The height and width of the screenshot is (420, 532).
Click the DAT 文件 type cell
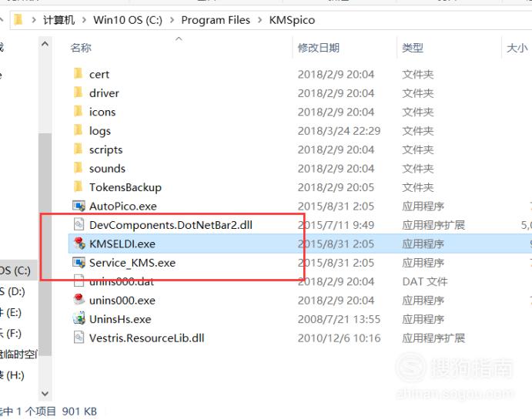pos(425,281)
